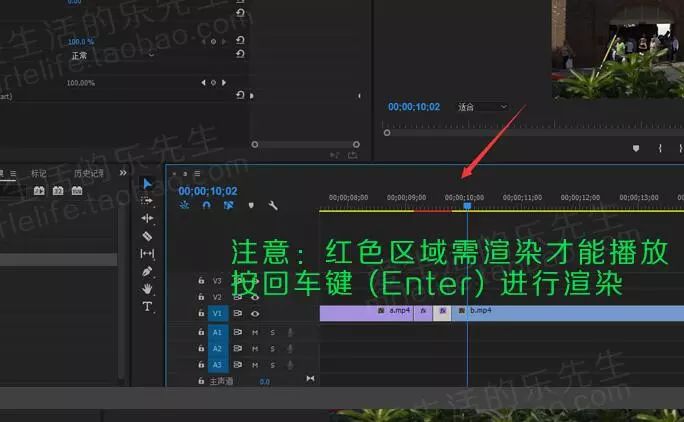Toggle Linked Selection in timeline
Viewport: 684px width, 422px height.
tap(229, 205)
